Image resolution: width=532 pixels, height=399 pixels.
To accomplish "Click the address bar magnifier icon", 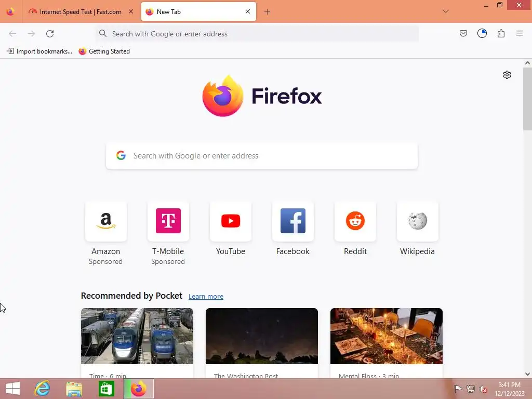I will (102, 33).
